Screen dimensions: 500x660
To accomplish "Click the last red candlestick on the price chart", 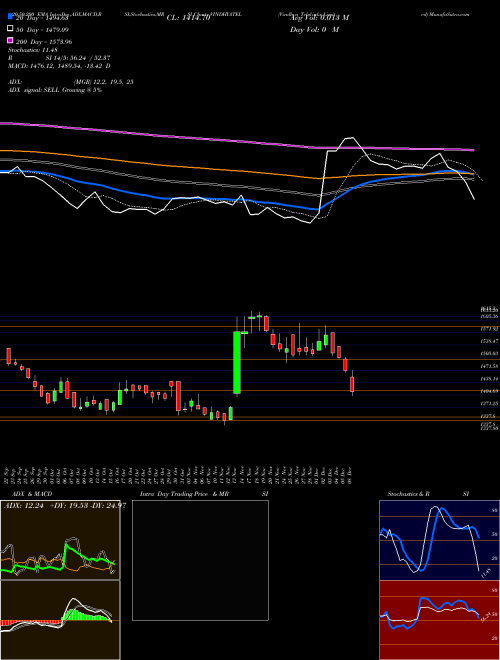I will [x=352, y=384].
